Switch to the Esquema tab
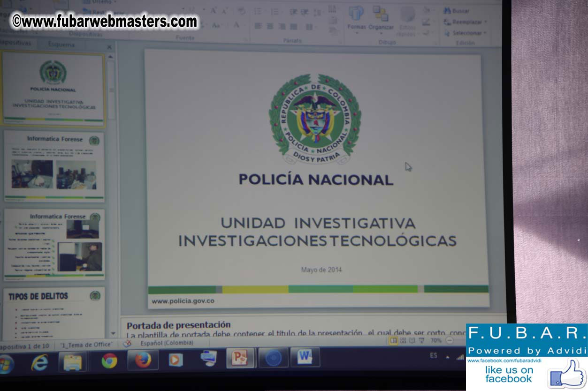 pos(61,45)
